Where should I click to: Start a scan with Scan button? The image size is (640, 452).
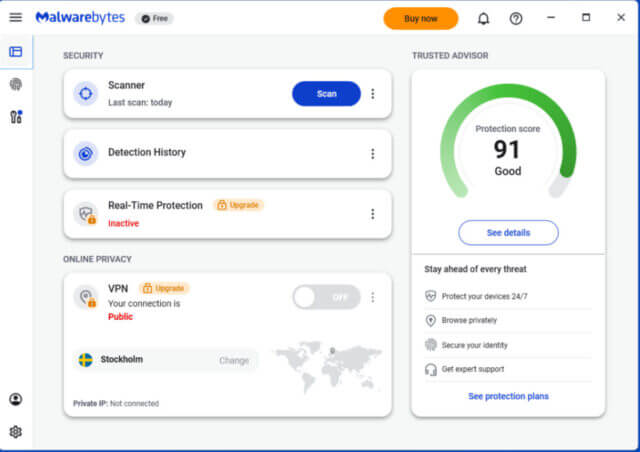click(x=327, y=94)
